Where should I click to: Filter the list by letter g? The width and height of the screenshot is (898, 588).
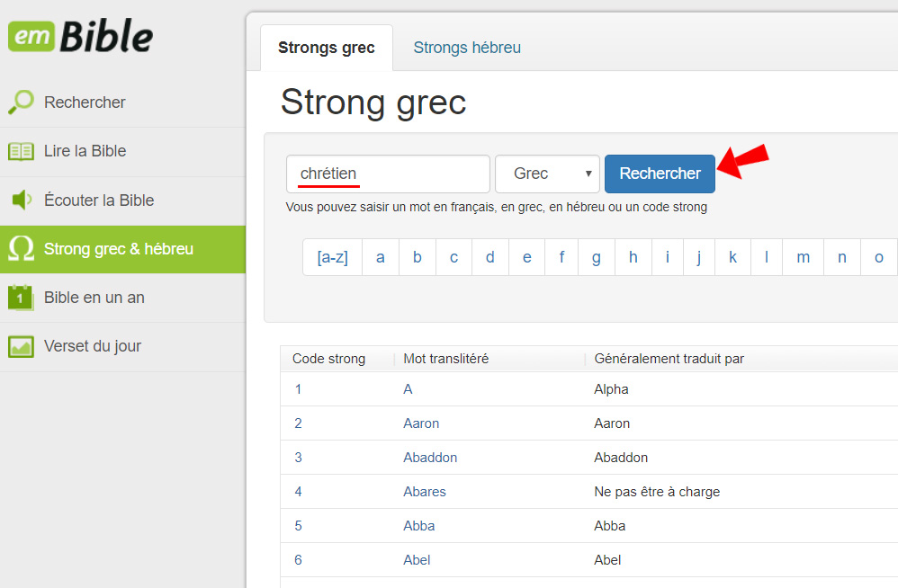pos(596,257)
